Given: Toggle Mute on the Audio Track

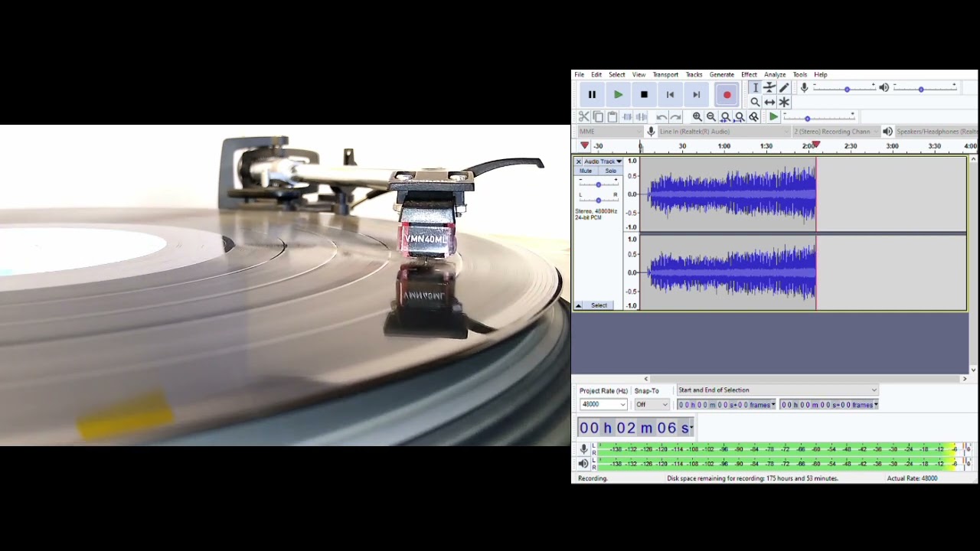Looking at the screenshot, I should pos(586,171).
